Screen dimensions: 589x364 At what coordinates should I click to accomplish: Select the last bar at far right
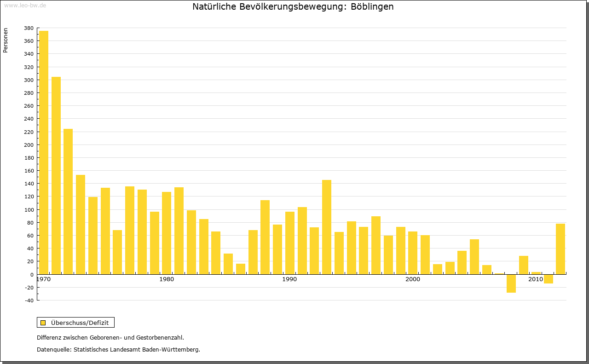560,248
